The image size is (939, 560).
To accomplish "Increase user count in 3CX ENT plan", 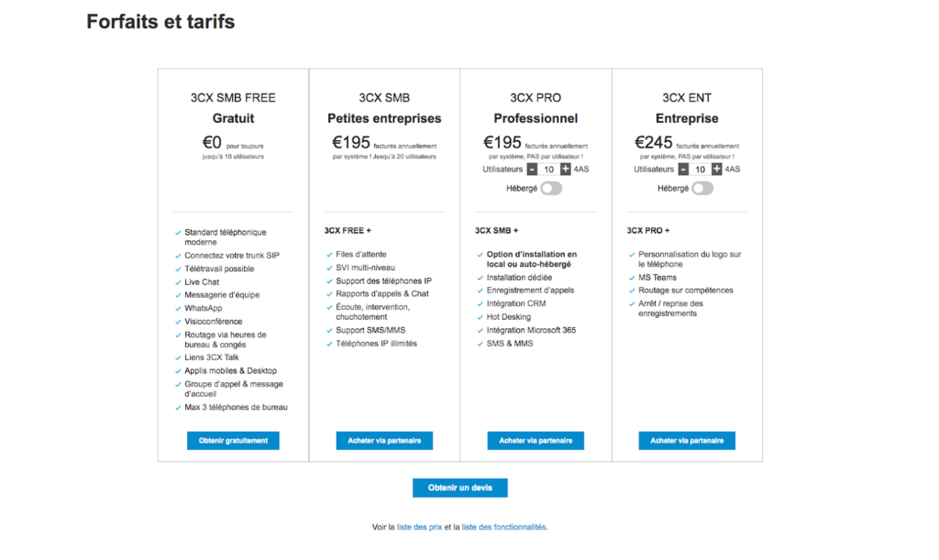I will click(716, 170).
